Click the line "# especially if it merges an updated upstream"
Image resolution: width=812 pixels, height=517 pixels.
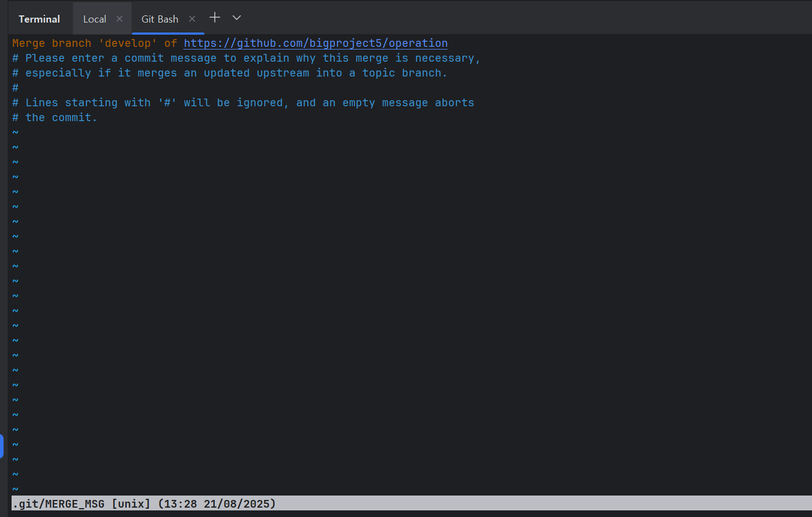pos(230,73)
